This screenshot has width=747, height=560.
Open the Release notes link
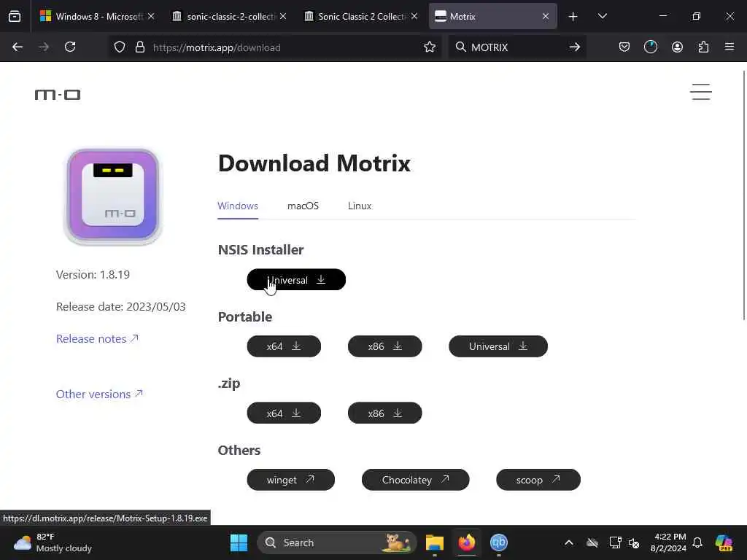[97, 338]
